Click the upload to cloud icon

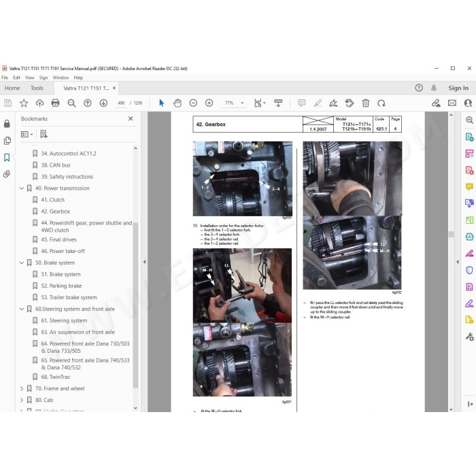(39, 103)
